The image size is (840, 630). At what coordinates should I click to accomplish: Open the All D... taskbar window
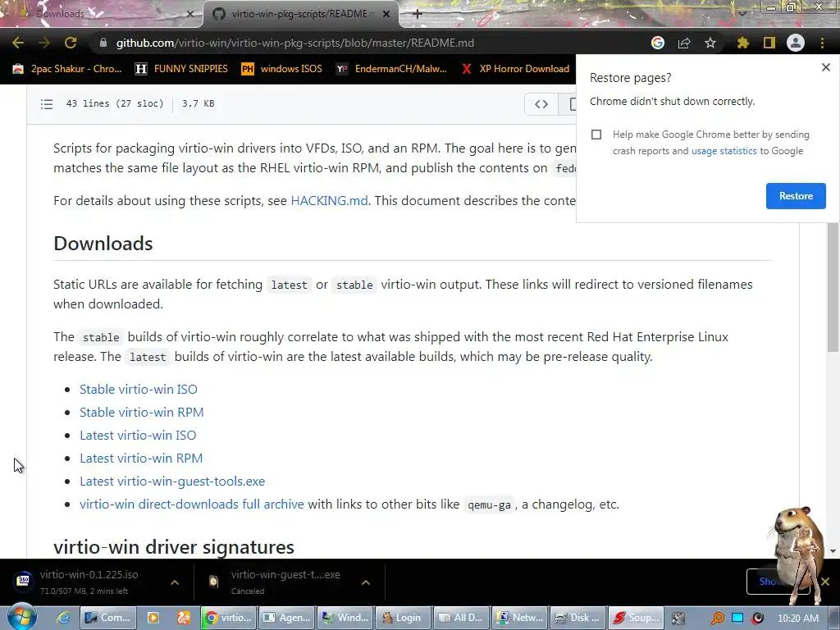coord(462,618)
